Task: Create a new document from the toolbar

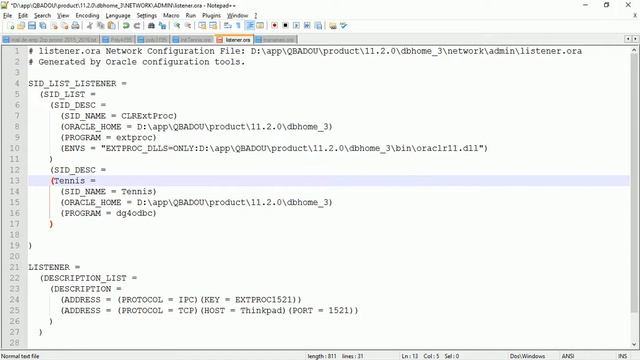Action: point(11,26)
